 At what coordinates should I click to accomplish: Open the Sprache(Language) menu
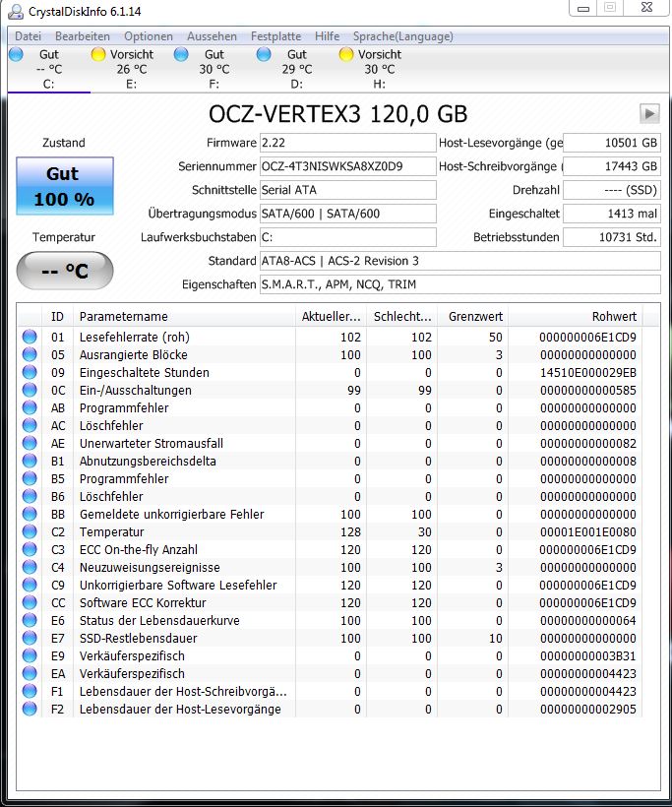402,36
